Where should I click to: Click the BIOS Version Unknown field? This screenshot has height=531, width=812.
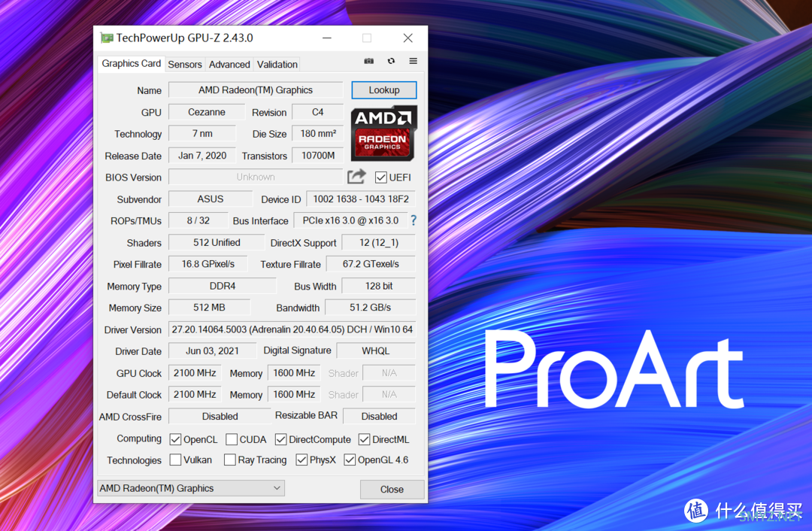click(256, 178)
